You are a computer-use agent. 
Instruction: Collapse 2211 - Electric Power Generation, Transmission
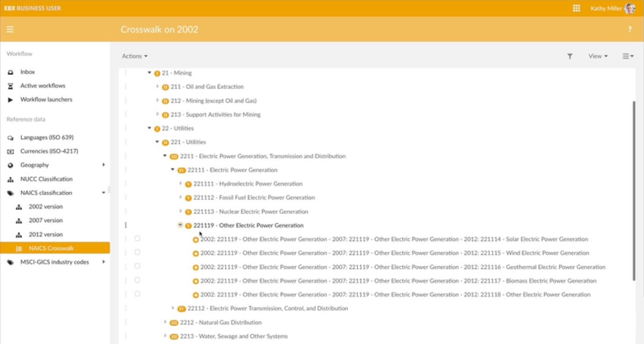tap(165, 156)
